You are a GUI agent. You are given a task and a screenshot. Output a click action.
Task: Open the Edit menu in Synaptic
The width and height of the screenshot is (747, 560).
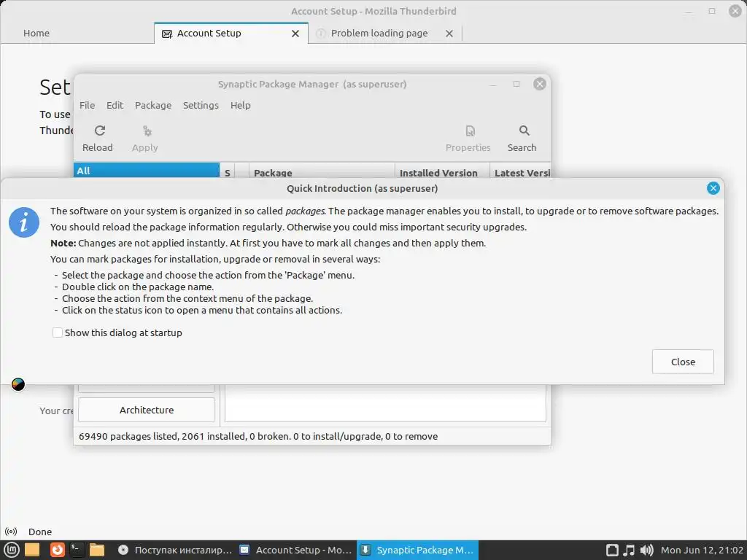(x=115, y=105)
